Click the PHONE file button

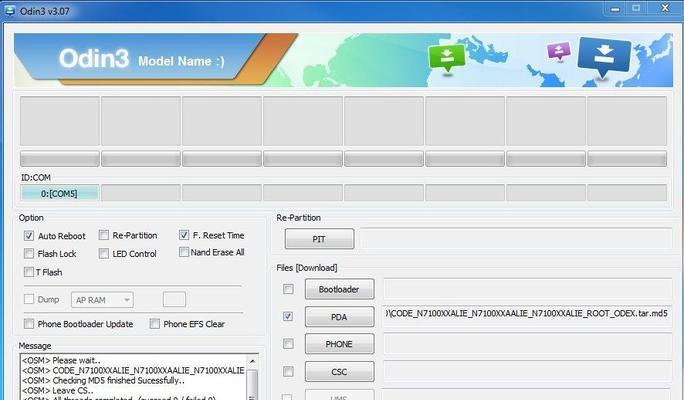(339, 344)
